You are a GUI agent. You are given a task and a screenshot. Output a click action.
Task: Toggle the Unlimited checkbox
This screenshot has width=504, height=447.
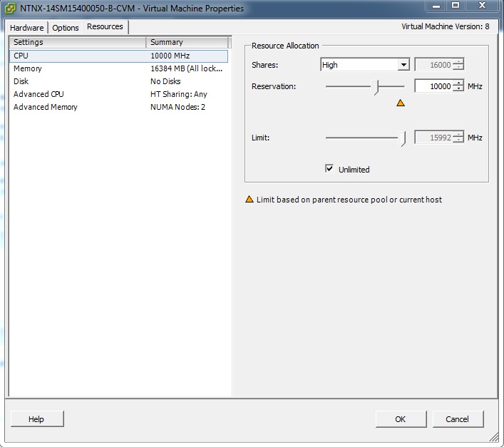click(329, 169)
